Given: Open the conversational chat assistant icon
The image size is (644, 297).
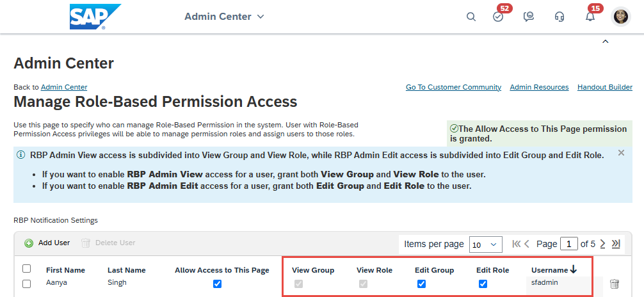Looking at the screenshot, I should click(x=529, y=17).
